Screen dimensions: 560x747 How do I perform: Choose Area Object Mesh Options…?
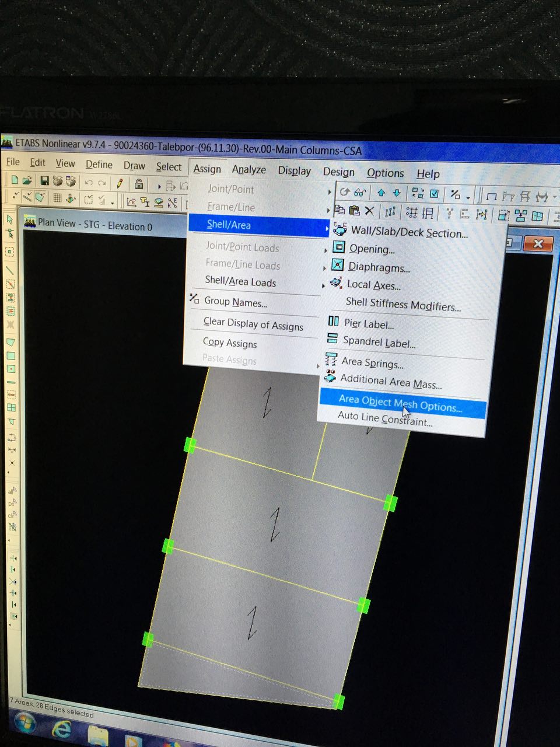click(x=402, y=403)
